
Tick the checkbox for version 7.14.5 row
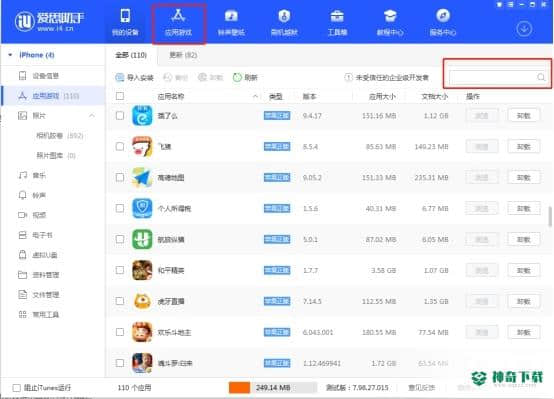coord(120,301)
